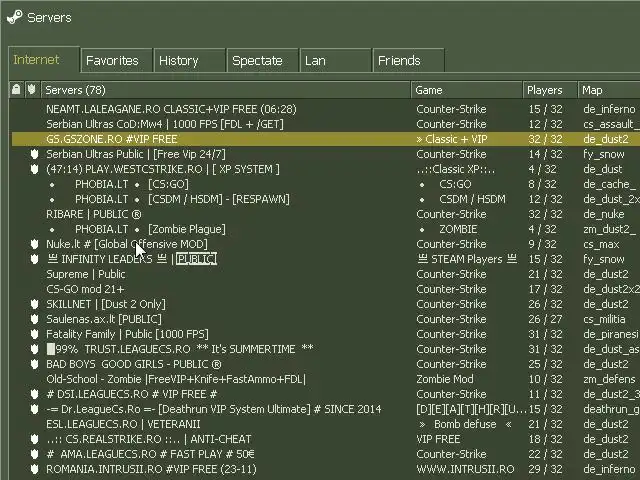Click the STEAM Players game cell
Viewport: 640px width, 480px height.
point(468,259)
